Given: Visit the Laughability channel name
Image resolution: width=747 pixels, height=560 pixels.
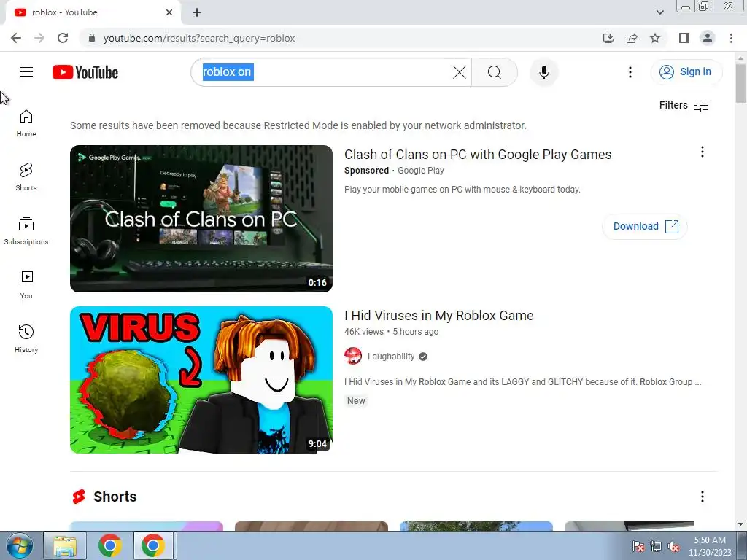Looking at the screenshot, I should tap(391, 357).
